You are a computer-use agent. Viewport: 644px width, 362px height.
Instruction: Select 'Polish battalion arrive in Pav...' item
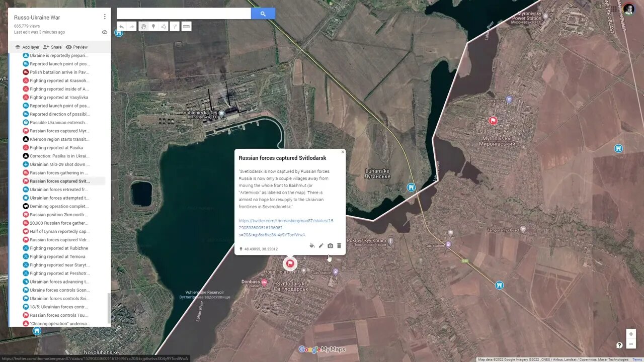click(x=59, y=72)
